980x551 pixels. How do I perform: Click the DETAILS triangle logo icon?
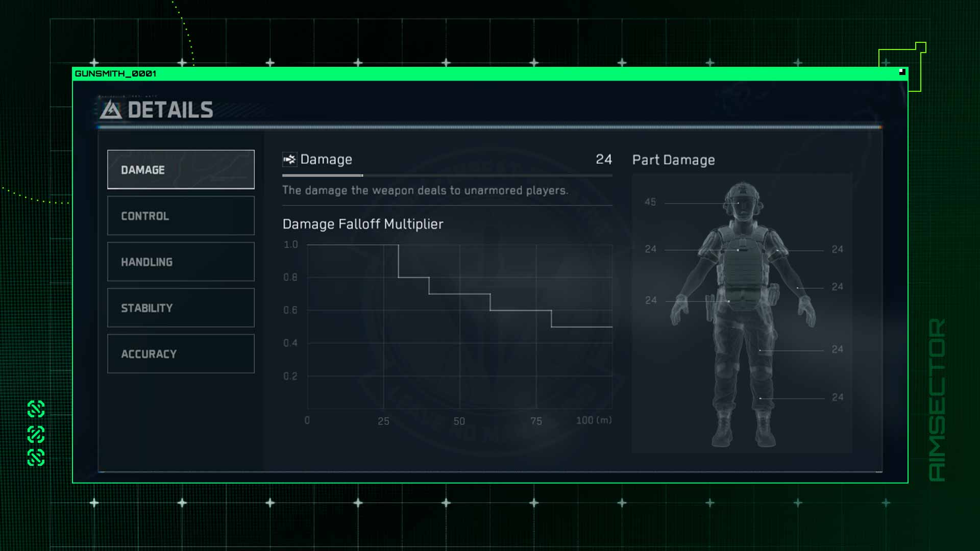111,110
